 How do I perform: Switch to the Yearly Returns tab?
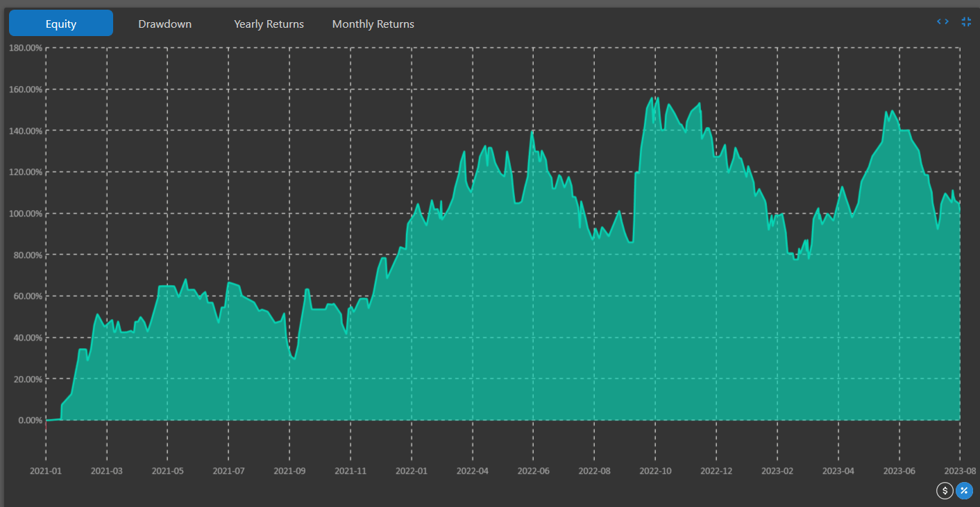(269, 24)
